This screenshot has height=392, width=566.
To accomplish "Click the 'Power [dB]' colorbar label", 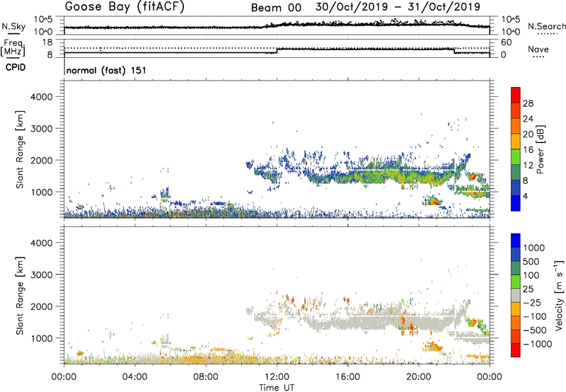I will (540, 149).
